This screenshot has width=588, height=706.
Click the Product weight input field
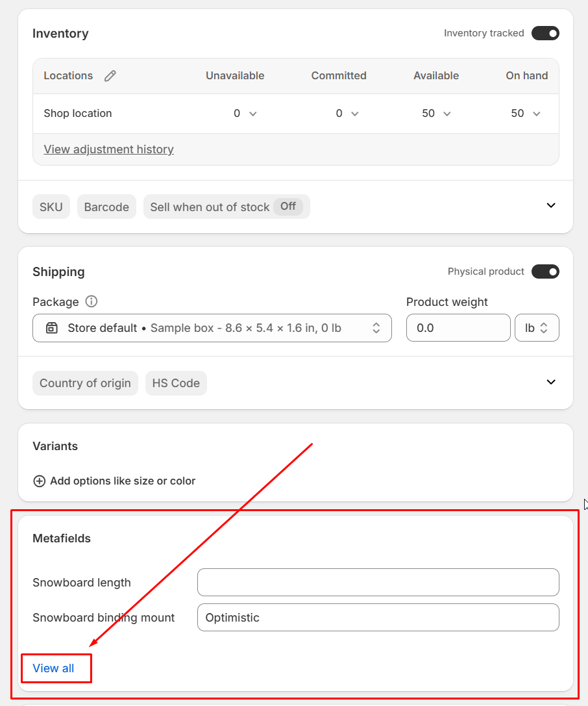click(458, 328)
